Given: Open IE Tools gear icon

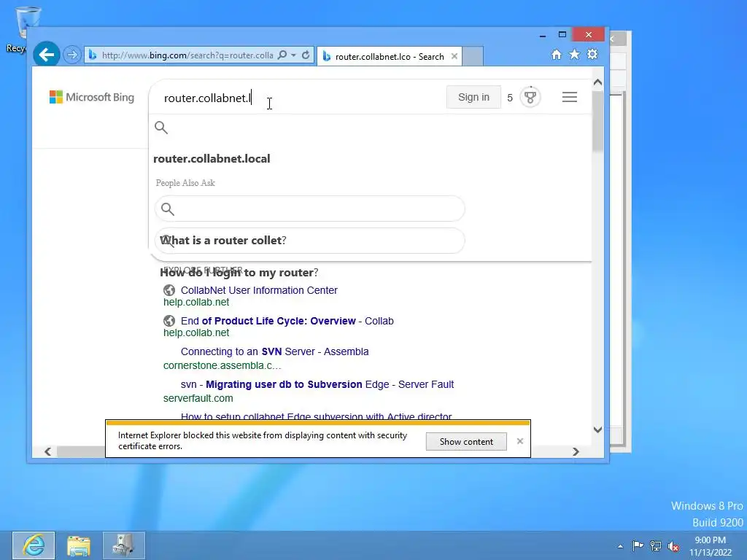Looking at the screenshot, I should (592, 54).
